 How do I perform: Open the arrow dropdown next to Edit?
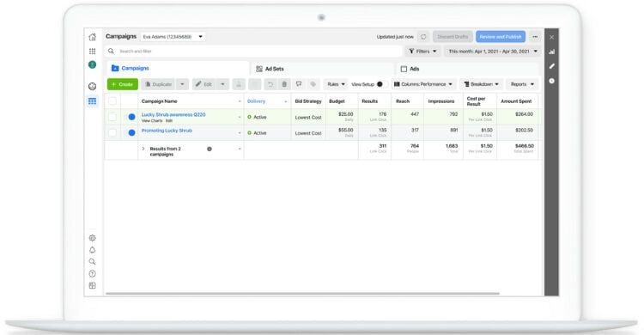pyautogui.click(x=222, y=84)
